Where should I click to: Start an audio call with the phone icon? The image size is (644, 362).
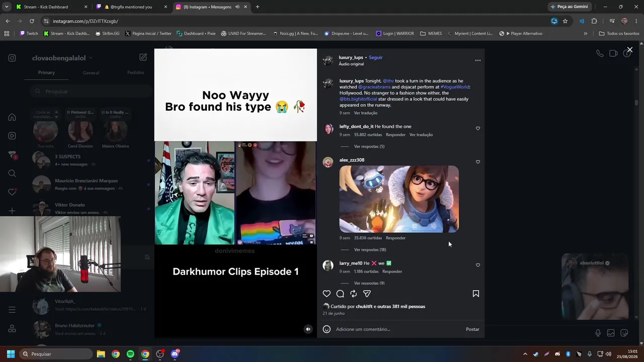pyautogui.click(x=600, y=53)
